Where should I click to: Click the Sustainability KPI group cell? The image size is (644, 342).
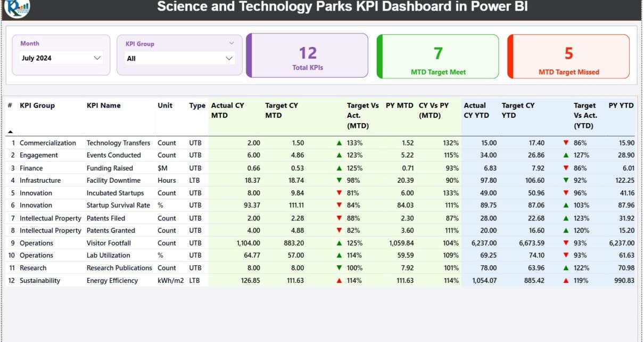40,281
